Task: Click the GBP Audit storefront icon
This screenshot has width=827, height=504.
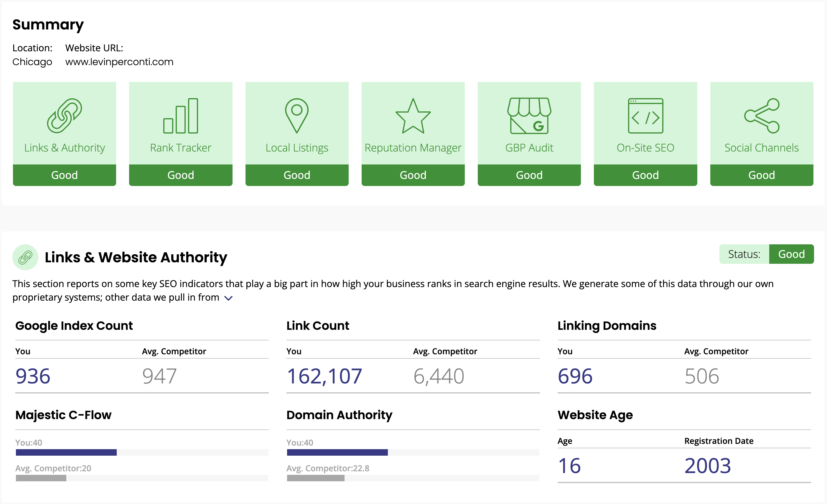Action: (x=529, y=116)
